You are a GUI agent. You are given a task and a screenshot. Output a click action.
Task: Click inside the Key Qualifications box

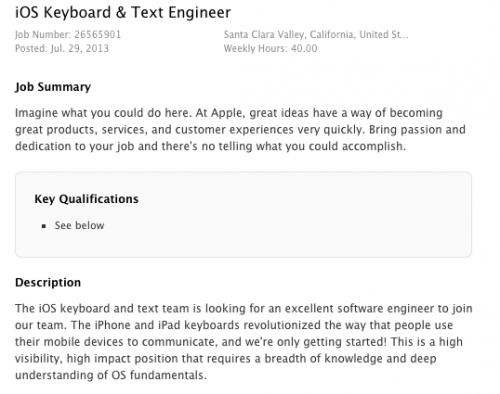(x=243, y=215)
